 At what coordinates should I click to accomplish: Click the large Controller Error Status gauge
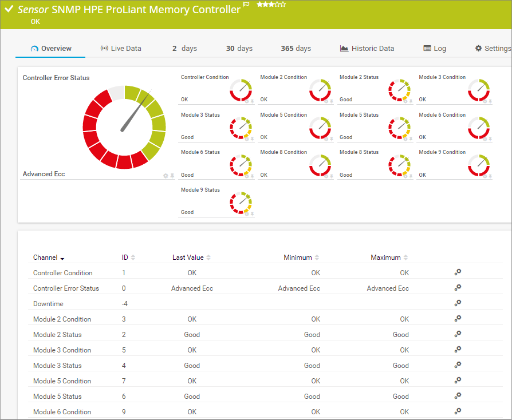point(124,127)
